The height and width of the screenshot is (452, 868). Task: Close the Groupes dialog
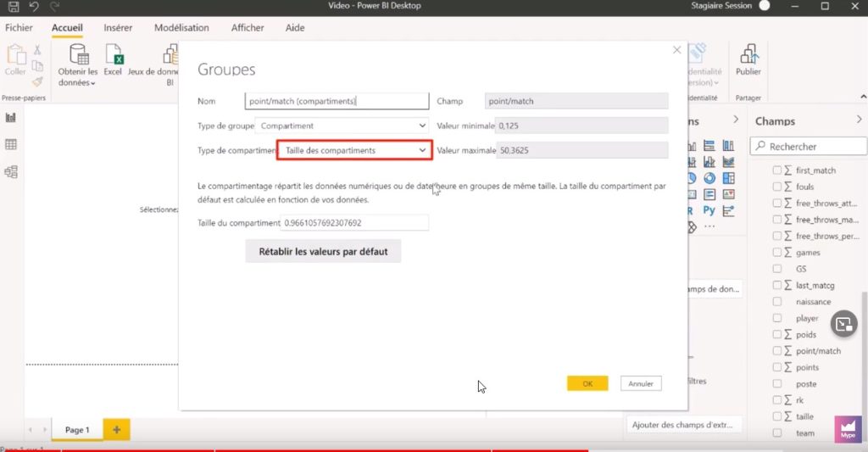pos(676,50)
